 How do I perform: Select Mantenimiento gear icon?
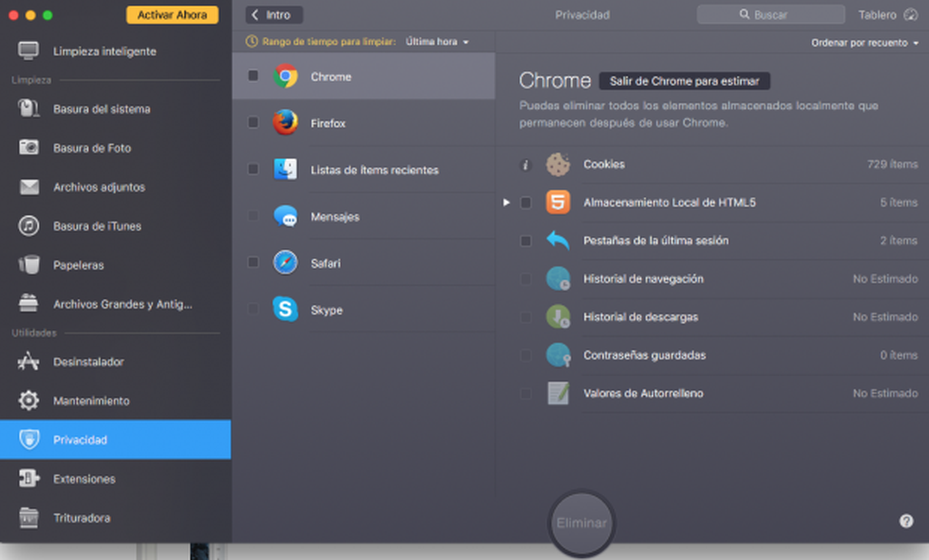click(x=29, y=400)
